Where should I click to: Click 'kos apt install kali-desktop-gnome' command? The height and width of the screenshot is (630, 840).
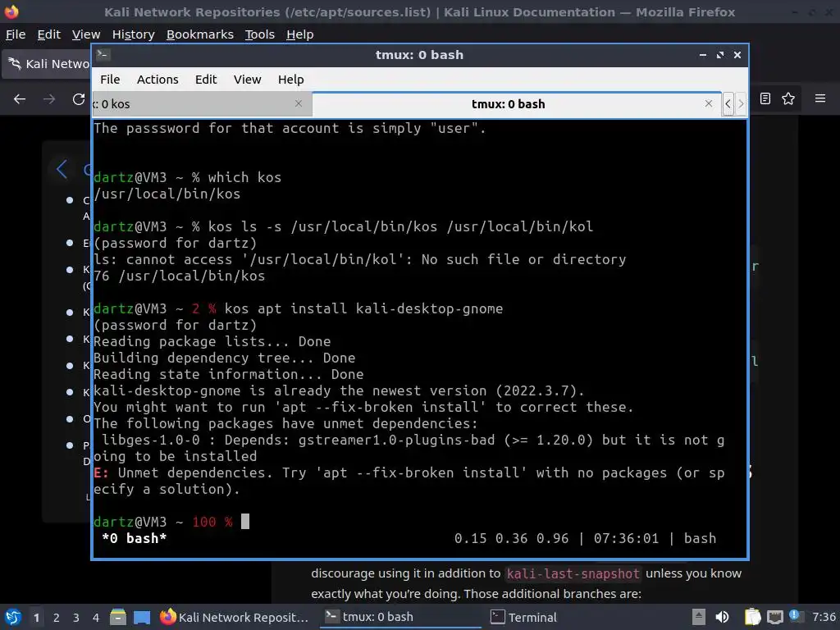[x=363, y=308]
